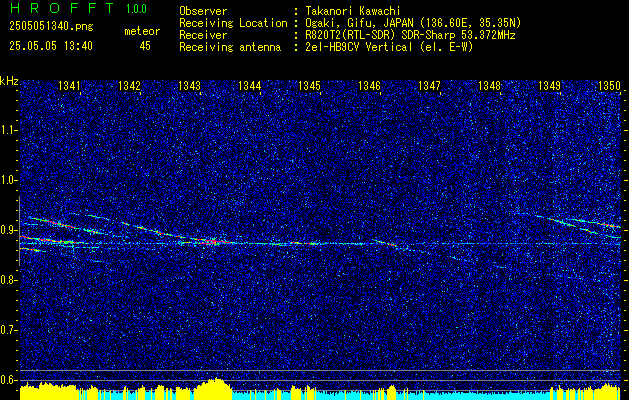Click the 1.0 kHz axis label
Screen dimensions: 629x400
(9, 181)
